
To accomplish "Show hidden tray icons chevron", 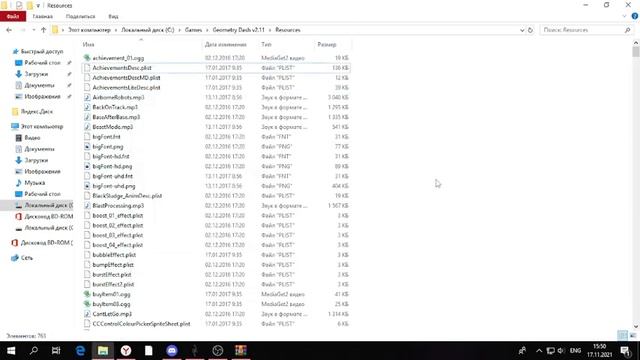I will [539, 351].
